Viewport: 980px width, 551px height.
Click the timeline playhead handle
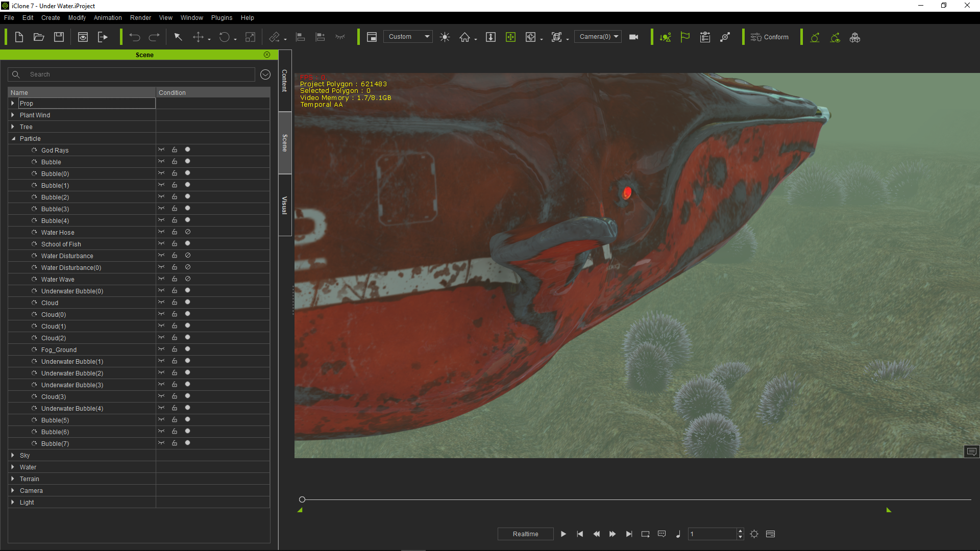coord(302,499)
